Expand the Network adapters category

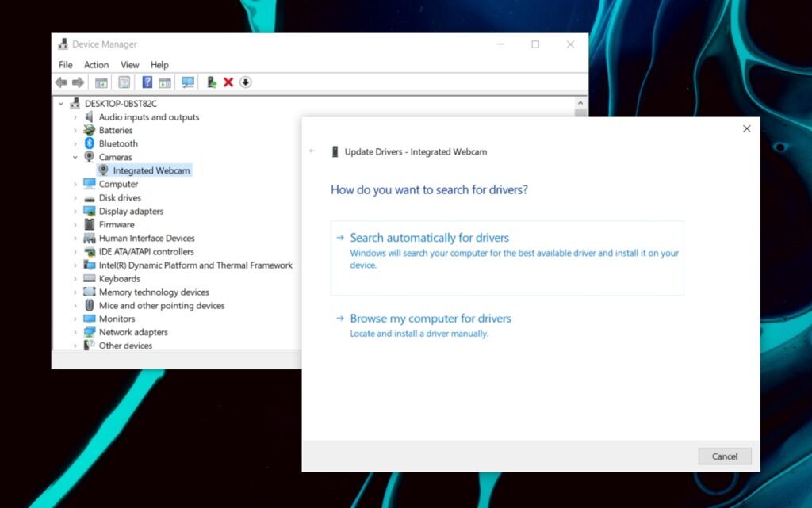75,332
